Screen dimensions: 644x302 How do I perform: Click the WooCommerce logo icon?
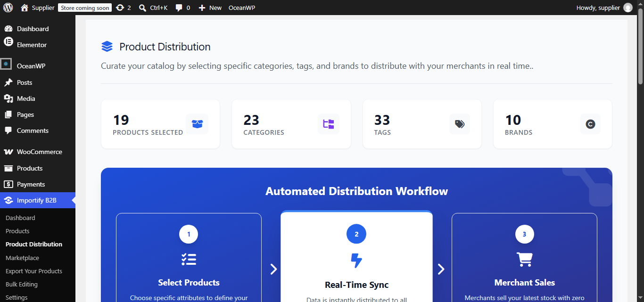pos(8,152)
